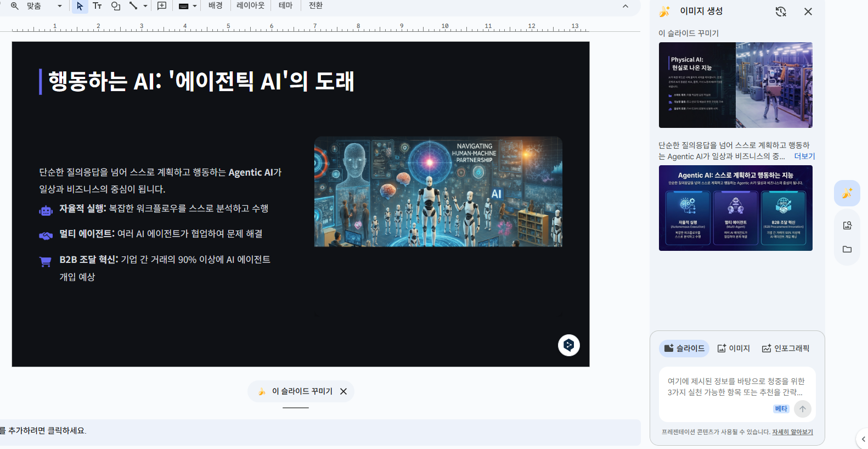Image resolution: width=868 pixels, height=449 pixels.
Task: Open the 자세히 알아보기 link
Action: pos(792,432)
